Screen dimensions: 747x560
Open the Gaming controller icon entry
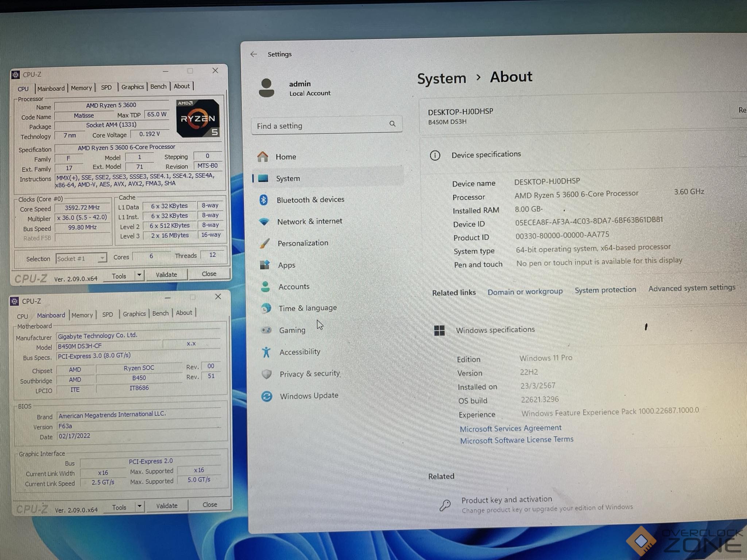pyautogui.click(x=266, y=330)
